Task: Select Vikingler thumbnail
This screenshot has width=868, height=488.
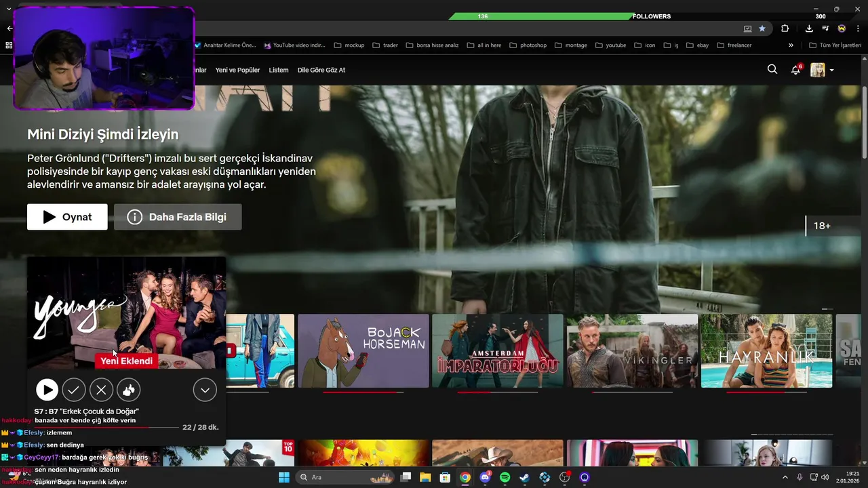Action: 632,350
